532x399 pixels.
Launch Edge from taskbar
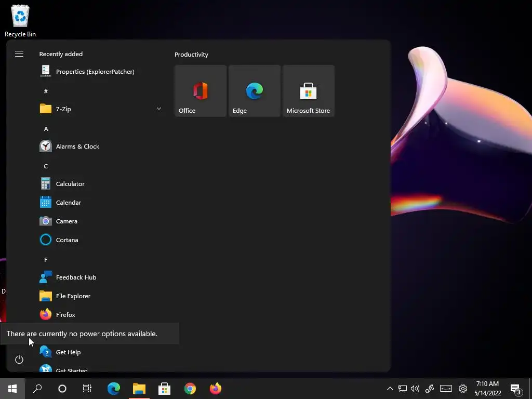[x=114, y=389]
